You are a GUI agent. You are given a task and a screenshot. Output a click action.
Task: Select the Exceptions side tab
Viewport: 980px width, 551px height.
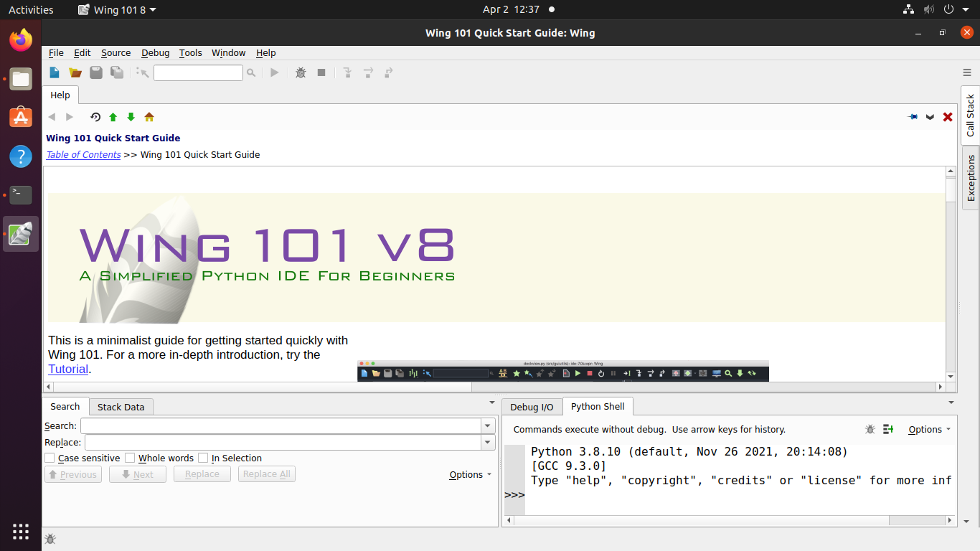click(x=971, y=178)
